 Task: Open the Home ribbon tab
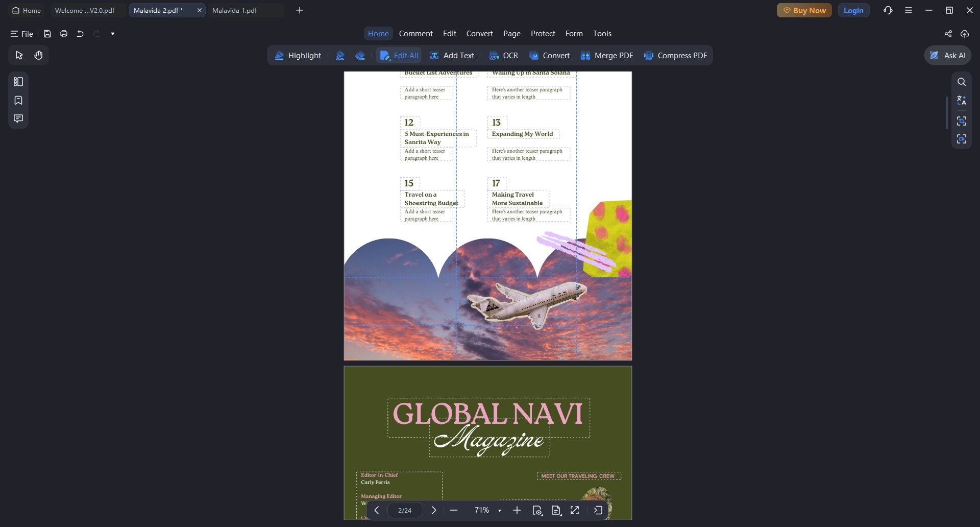[x=378, y=34]
